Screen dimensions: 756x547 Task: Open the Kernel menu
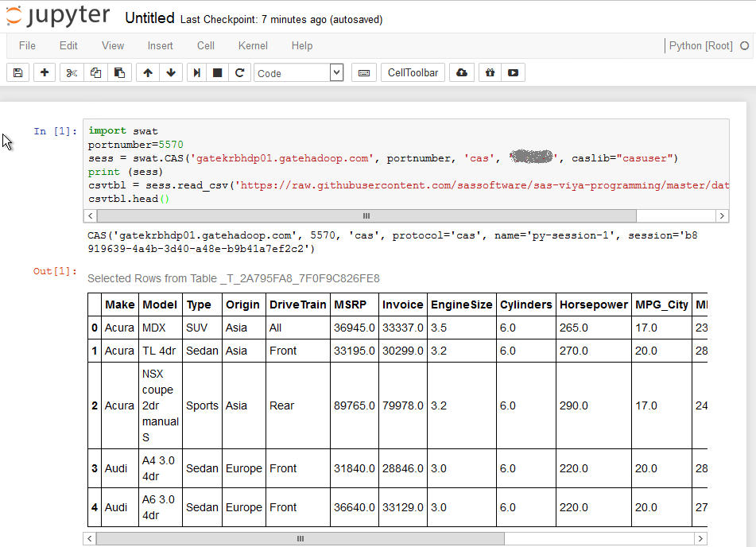[x=253, y=46]
